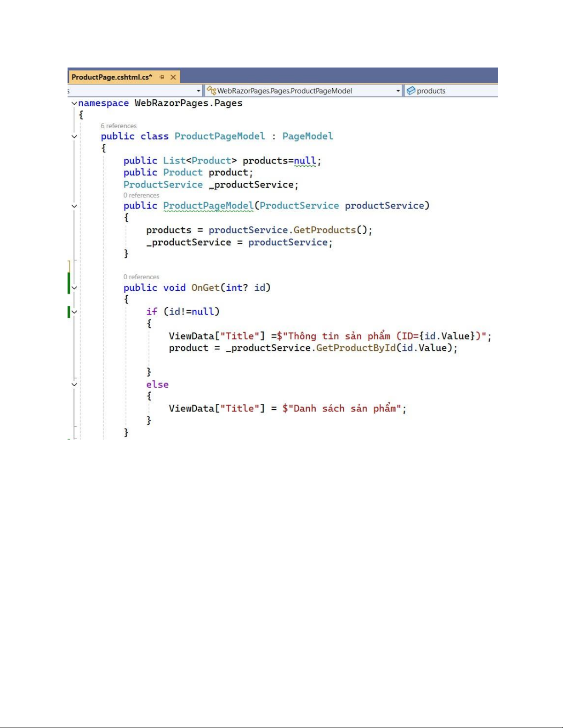
Task: Click the GetProductById method call
Action: pos(355,348)
